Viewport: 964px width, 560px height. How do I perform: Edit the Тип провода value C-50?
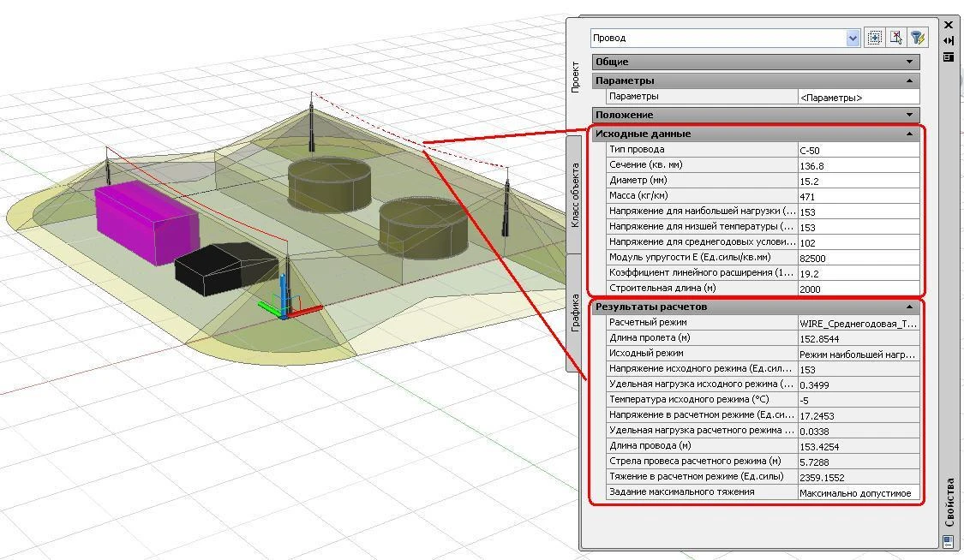[x=858, y=151]
